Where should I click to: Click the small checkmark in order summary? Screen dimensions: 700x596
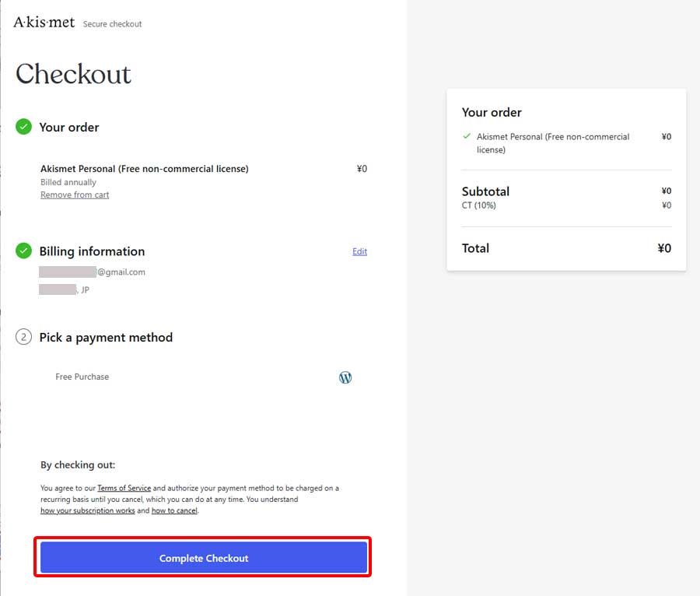click(467, 136)
